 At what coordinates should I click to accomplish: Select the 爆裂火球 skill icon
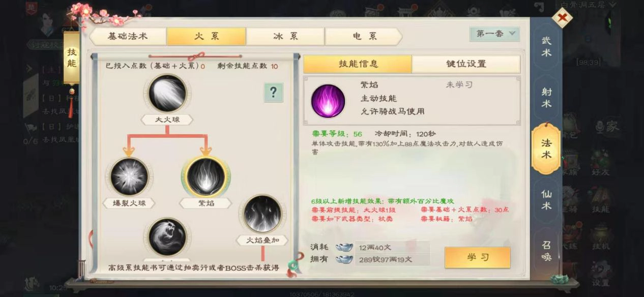coord(129,177)
